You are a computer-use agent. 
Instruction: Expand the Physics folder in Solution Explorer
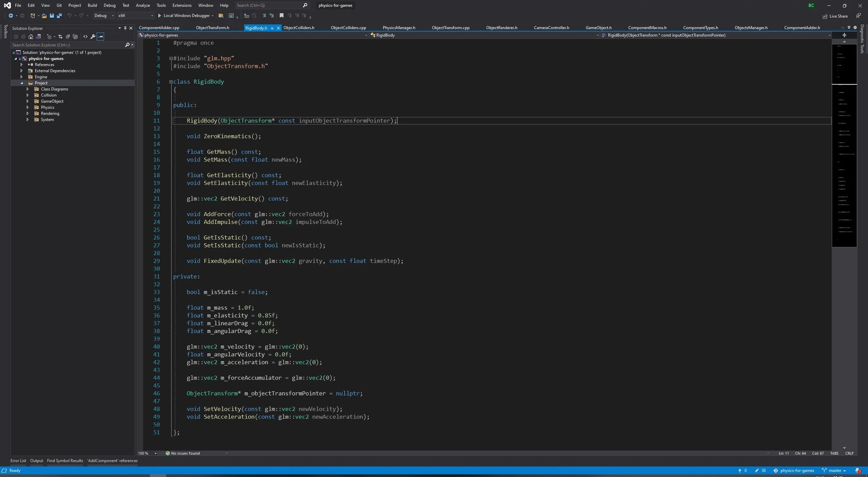tap(27, 107)
